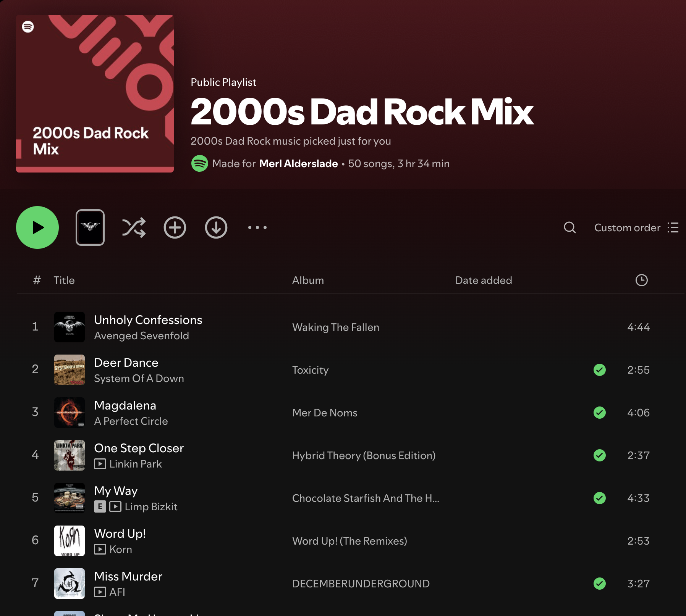
Task: Open the 2000s Dad Rock Mix cover art
Action: tap(95, 94)
